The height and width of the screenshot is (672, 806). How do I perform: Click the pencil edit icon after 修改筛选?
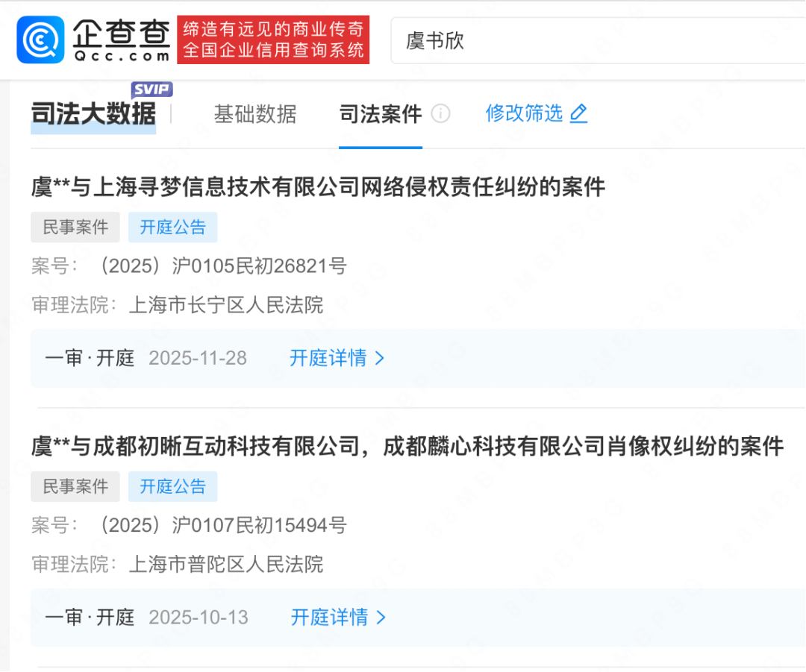pyautogui.click(x=579, y=113)
